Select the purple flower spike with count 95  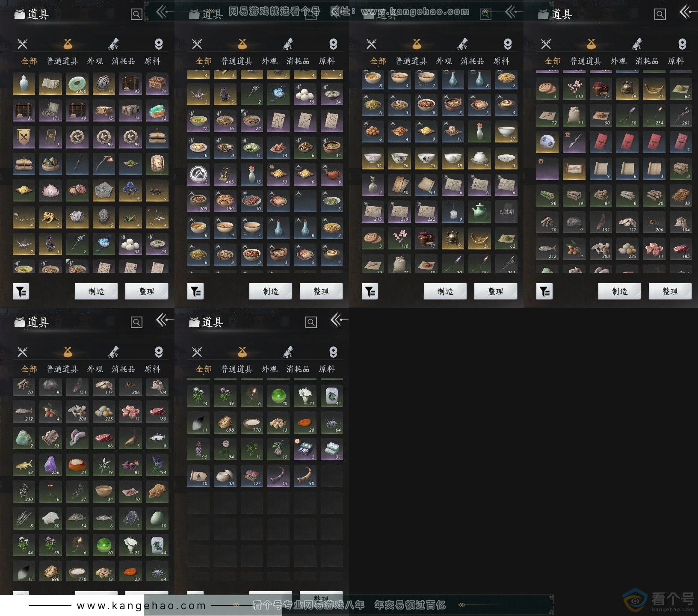[x=198, y=449]
